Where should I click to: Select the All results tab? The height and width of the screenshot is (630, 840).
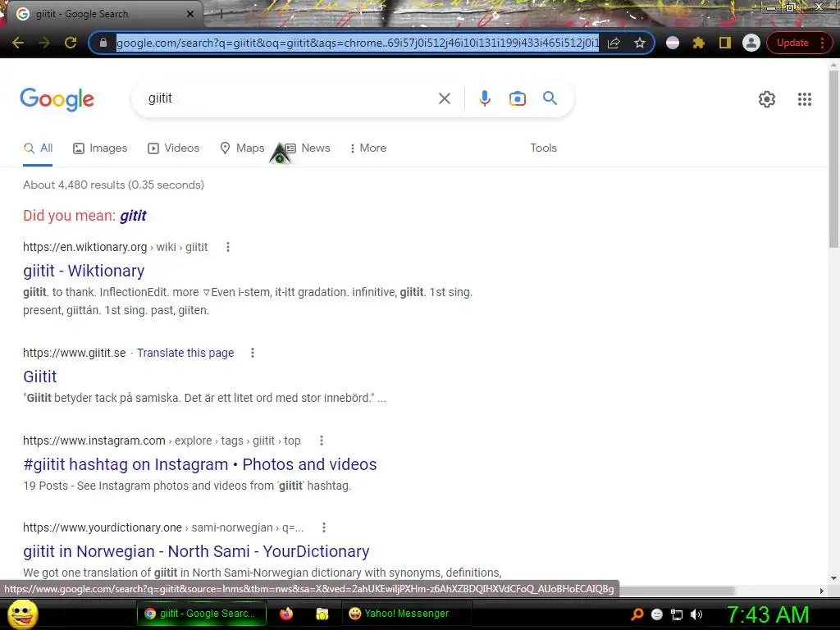point(38,148)
